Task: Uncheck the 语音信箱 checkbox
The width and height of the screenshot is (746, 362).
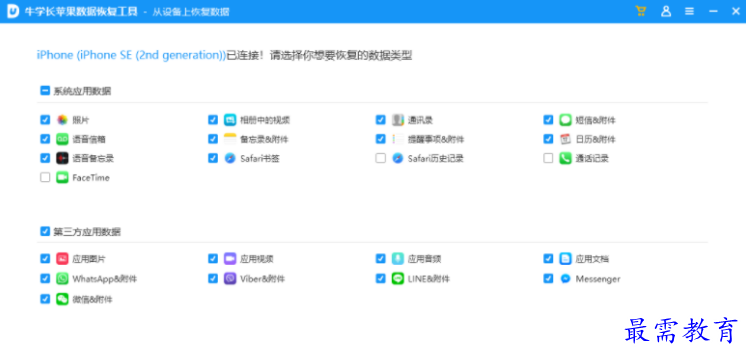Action: [45, 139]
